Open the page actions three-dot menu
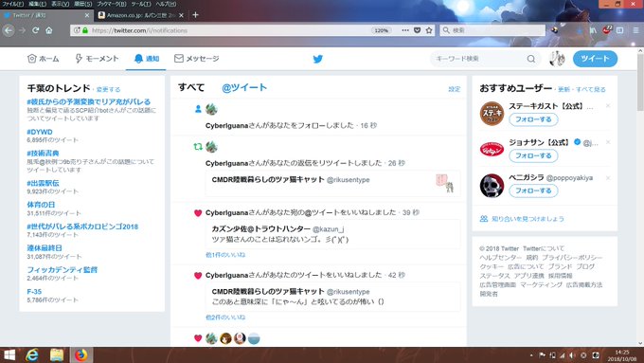This screenshot has width=644, height=363. (x=405, y=30)
